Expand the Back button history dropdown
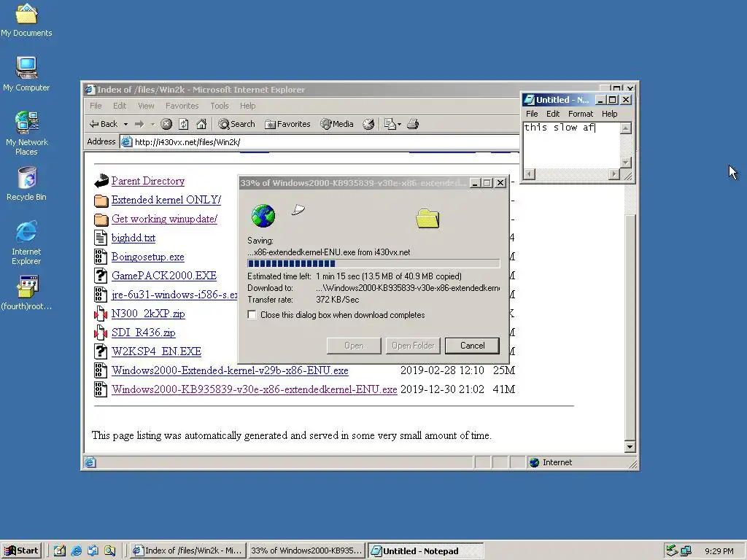Screen dimensions: 747x560 125,124
